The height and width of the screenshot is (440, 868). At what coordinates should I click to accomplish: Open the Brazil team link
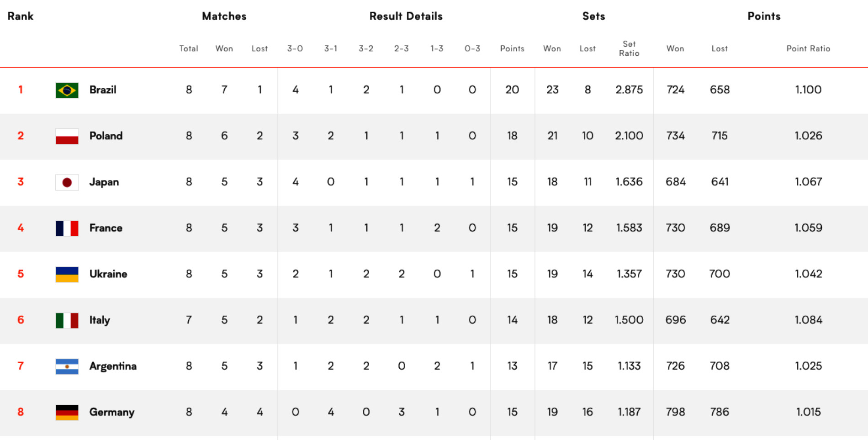tap(103, 90)
